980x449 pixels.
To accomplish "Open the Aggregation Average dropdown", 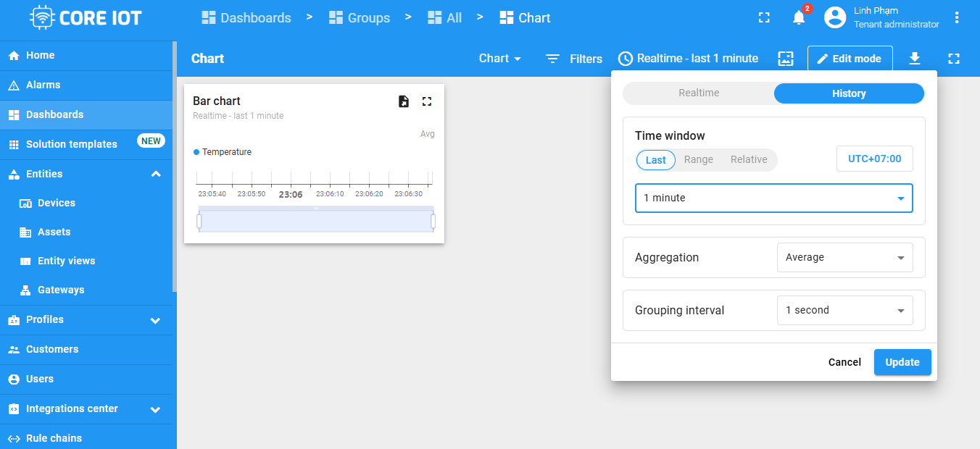I will 844,257.
